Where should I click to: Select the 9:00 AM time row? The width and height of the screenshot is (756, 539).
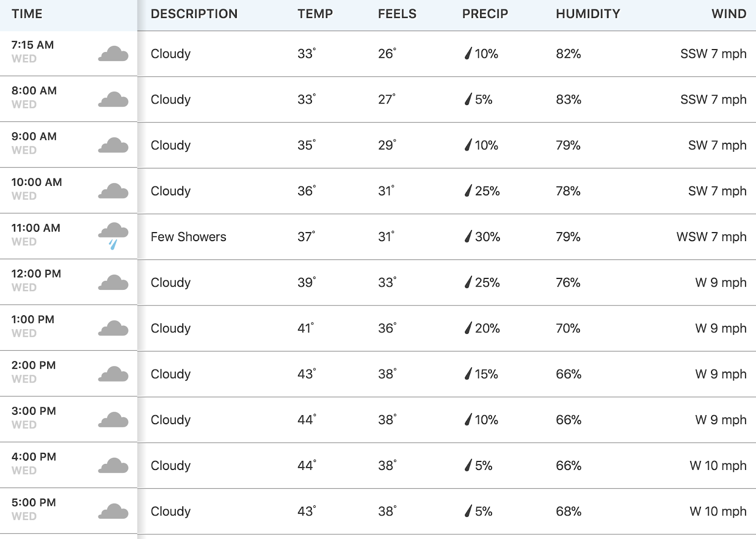(378, 145)
